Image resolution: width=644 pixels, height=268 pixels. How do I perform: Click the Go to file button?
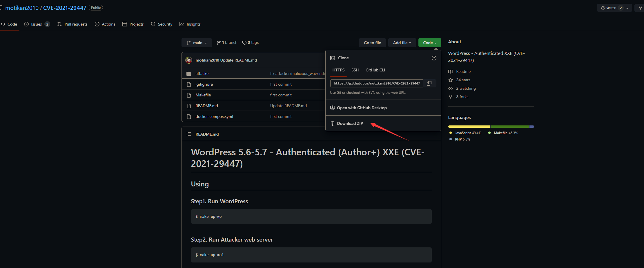click(373, 43)
